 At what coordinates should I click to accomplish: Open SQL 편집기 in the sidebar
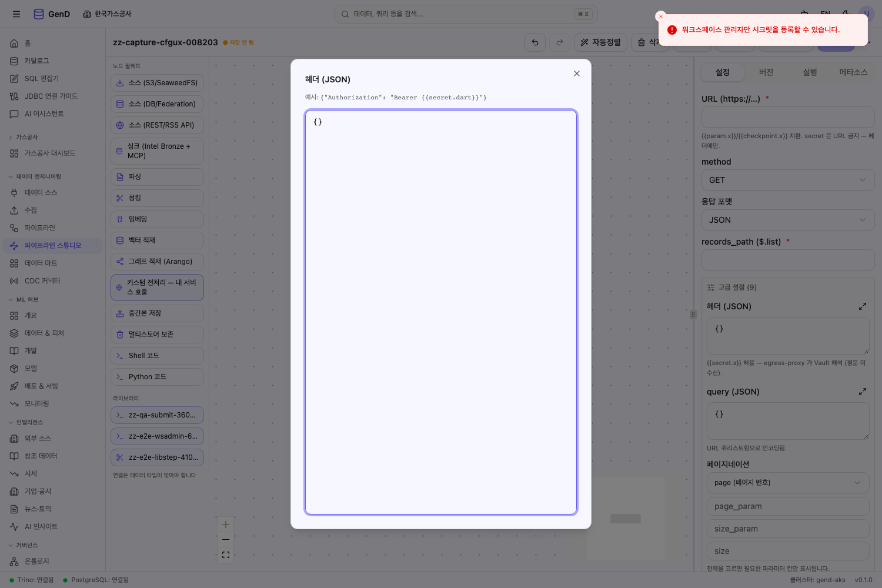[x=53, y=79]
